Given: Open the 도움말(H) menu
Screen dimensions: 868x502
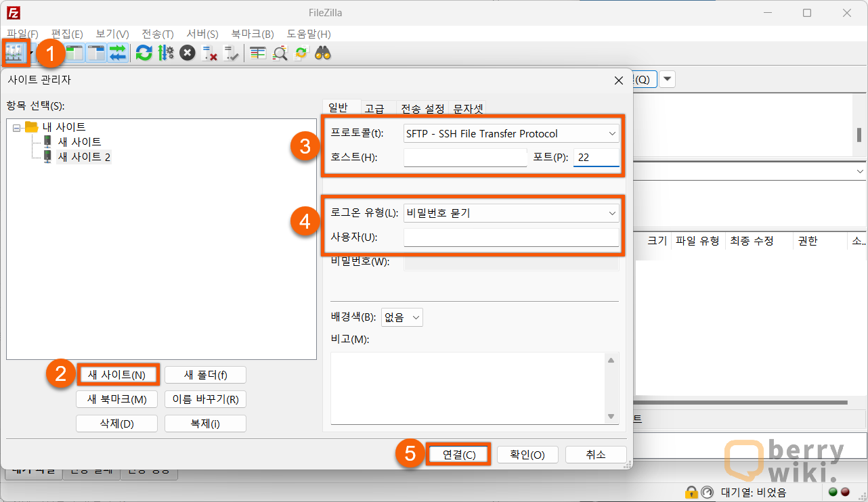Looking at the screenshot, I should pos(309,34).
